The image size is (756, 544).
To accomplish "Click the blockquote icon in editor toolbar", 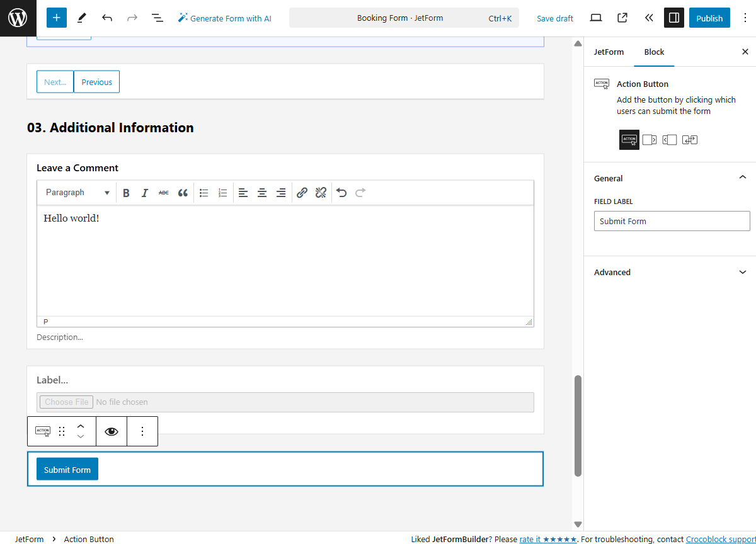I will coord(183,193).
